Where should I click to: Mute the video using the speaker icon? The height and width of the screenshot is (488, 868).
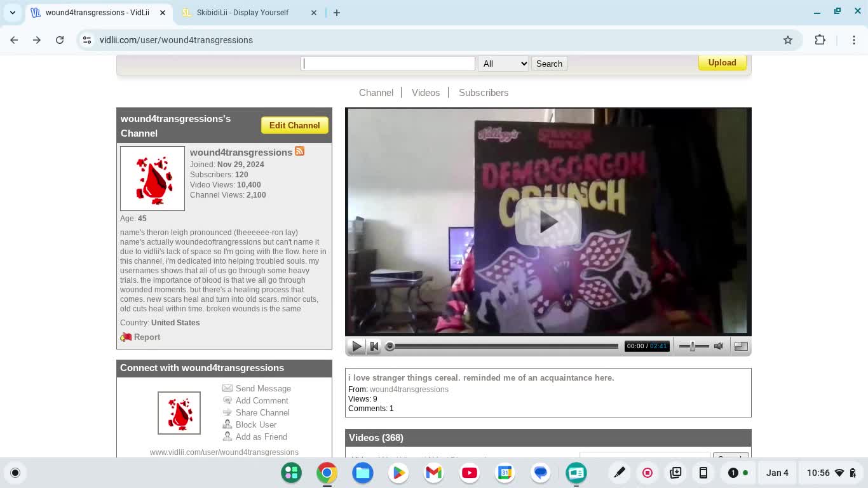pyautogui.click(x=719, y=346)
